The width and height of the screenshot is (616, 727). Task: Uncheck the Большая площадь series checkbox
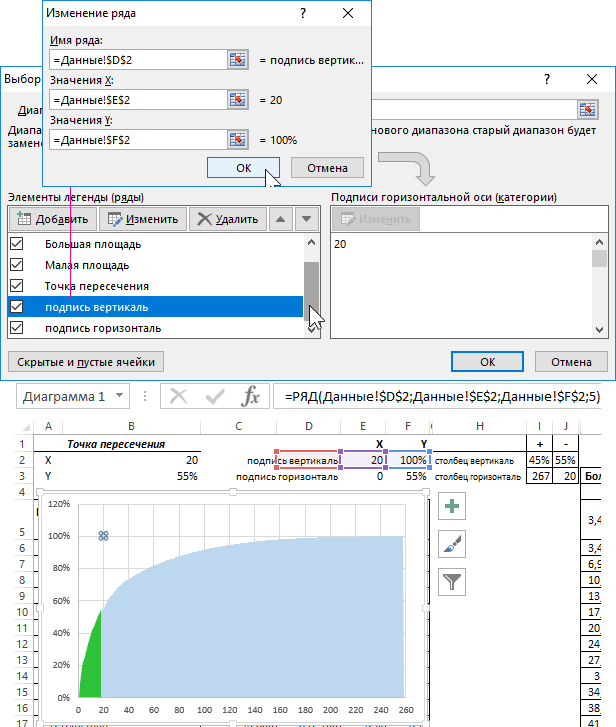pyautogui.click(x=16, y=244)
